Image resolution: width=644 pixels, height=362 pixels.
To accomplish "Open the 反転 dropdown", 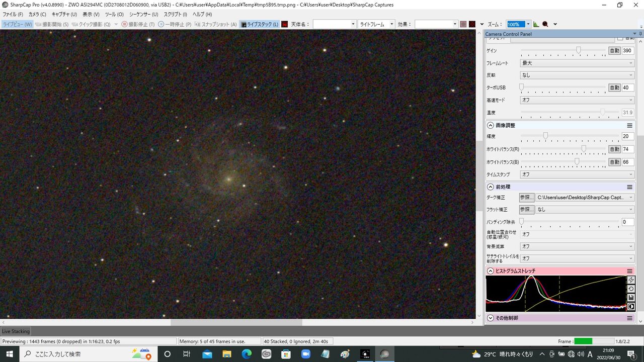I will click(x=577, y=75).
